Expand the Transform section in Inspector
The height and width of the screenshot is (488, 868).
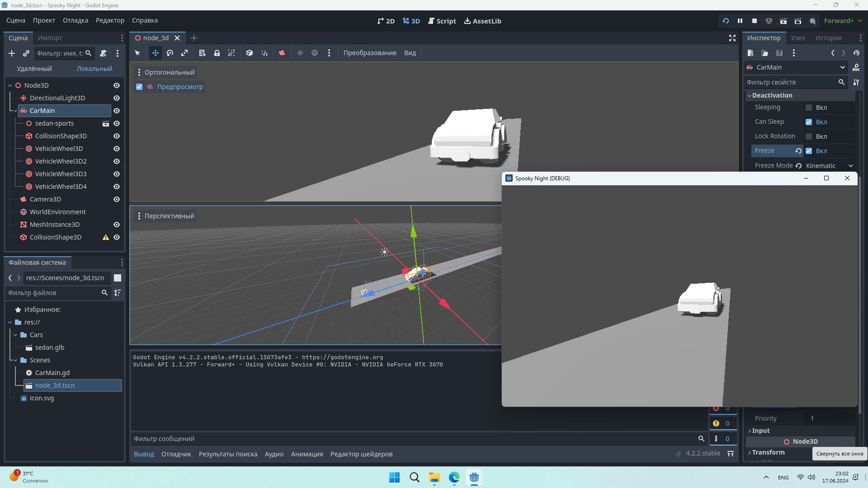(x=768, y=452)
